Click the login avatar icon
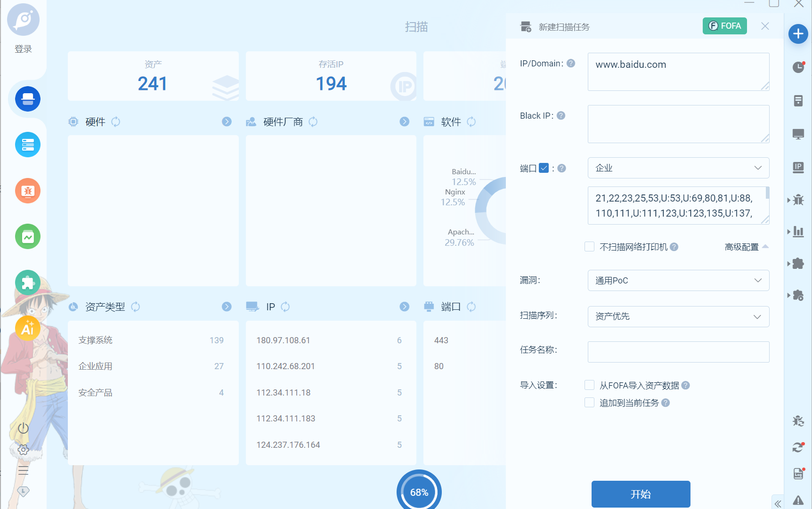 click(x=23, y=20)
